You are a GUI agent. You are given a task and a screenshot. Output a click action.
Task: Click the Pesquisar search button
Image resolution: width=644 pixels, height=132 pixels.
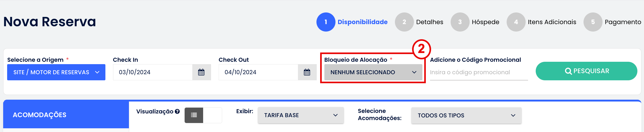click(x=586, y=71)
